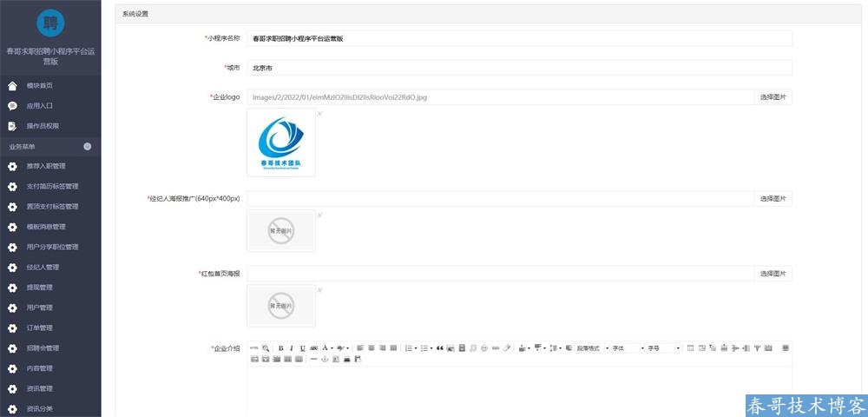Click the underline icon in editor toolbar
The height and width of the screenshot is (417, 868).
302,348
